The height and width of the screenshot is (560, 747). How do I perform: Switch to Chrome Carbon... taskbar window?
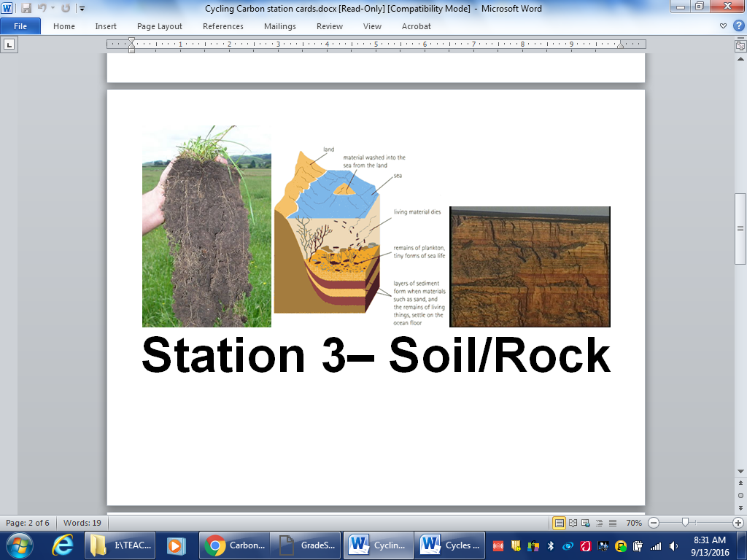[234, 545]
